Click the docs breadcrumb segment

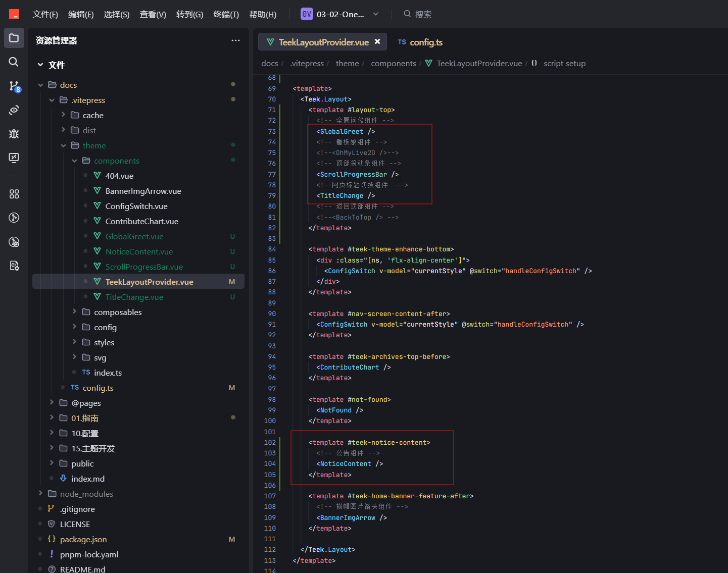pyautogui.click(x=270, y=63)
